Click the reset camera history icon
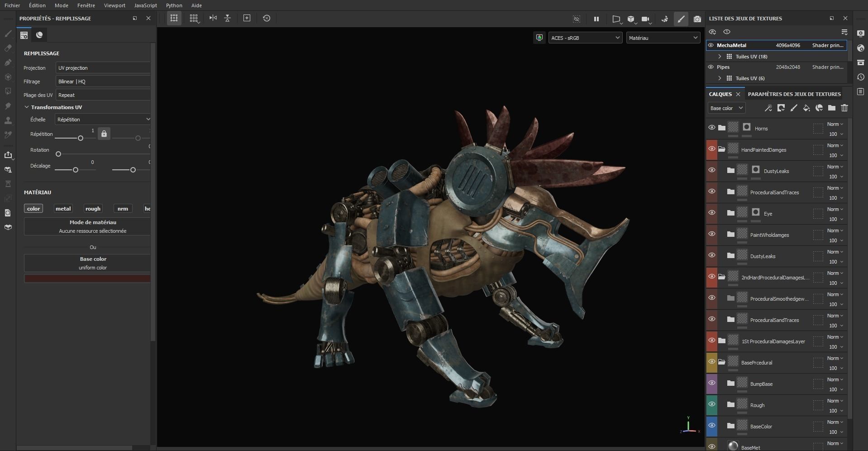 point(267,18)
